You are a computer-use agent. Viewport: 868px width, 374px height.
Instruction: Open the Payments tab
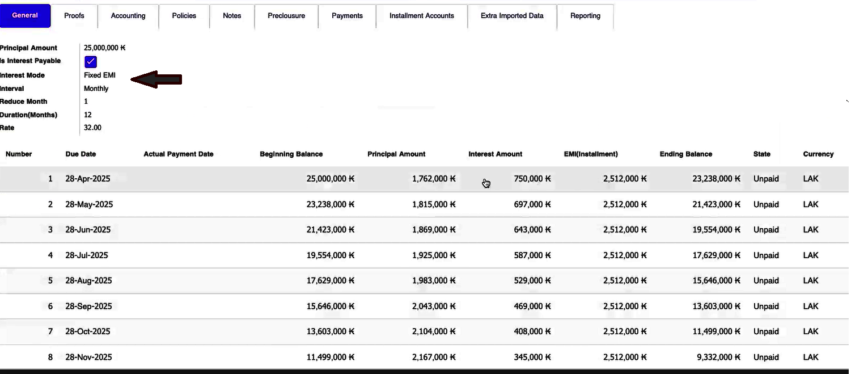(x=347, y=16)
